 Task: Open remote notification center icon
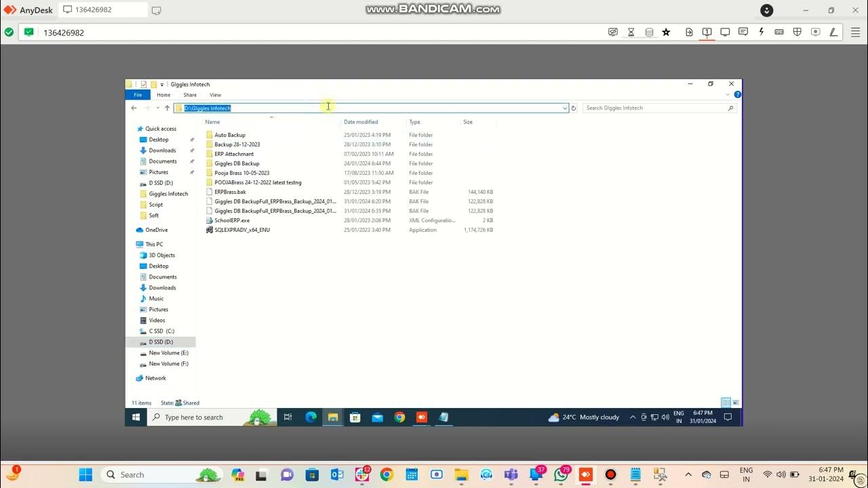click(x=728, y=417)
